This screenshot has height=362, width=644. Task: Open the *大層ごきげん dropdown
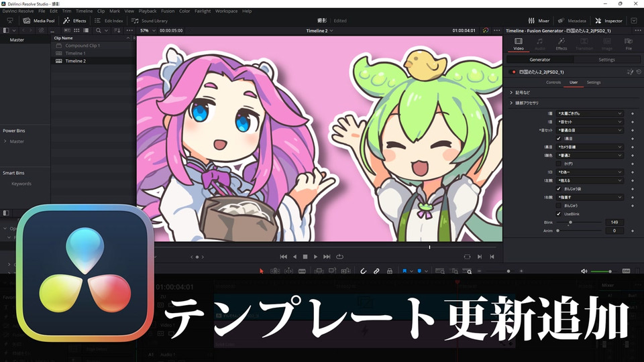[x=590, y=113]
